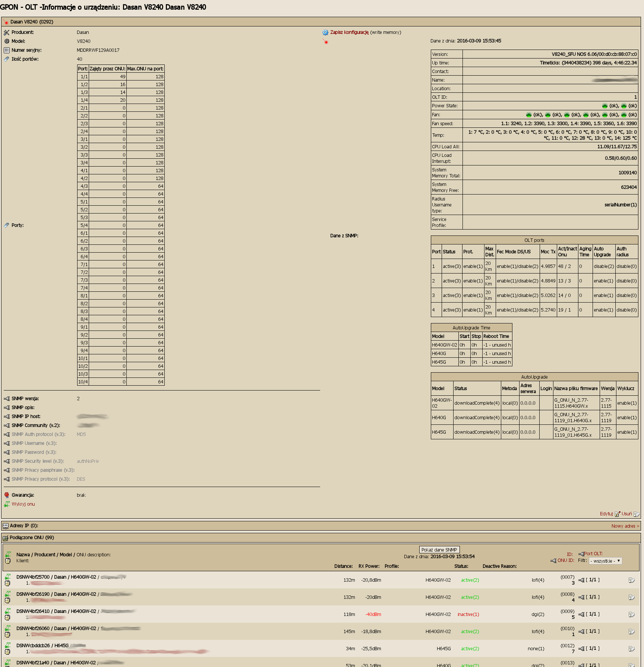Click the Dasan V8240 (0292) panel title
The width and height of the screenshot is (644, 667).
[x=32, y=22]
